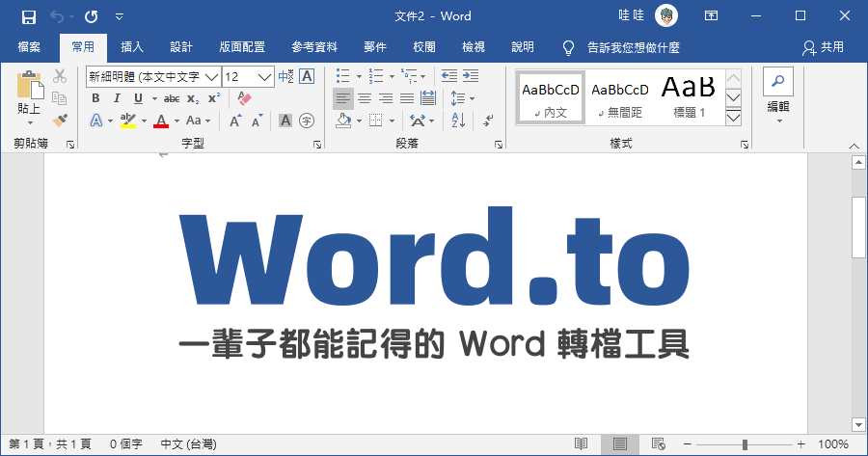This screenshot has height=456, width=868.
Task: Open the 檔案 File tab
Action: 29,47
